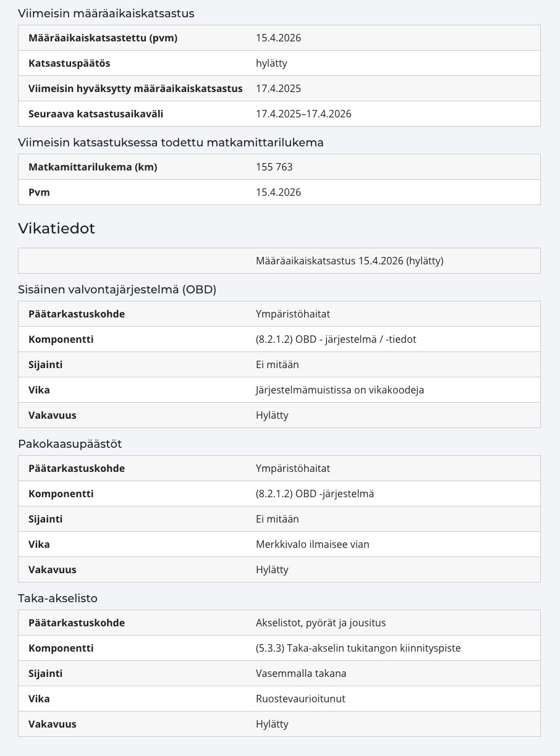Select the Vikatiedot heading
Viewport: 560px width, 756px height.
[x=56, y=229]
